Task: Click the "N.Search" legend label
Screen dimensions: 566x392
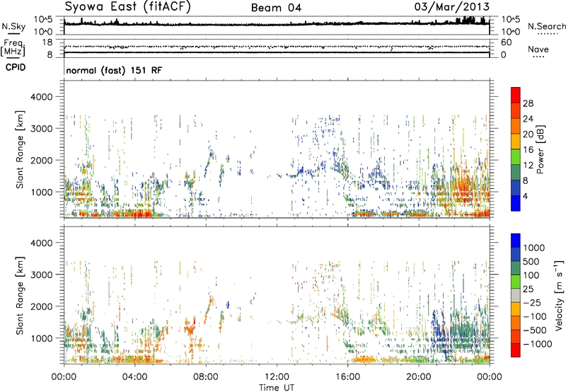Action: 546,26
